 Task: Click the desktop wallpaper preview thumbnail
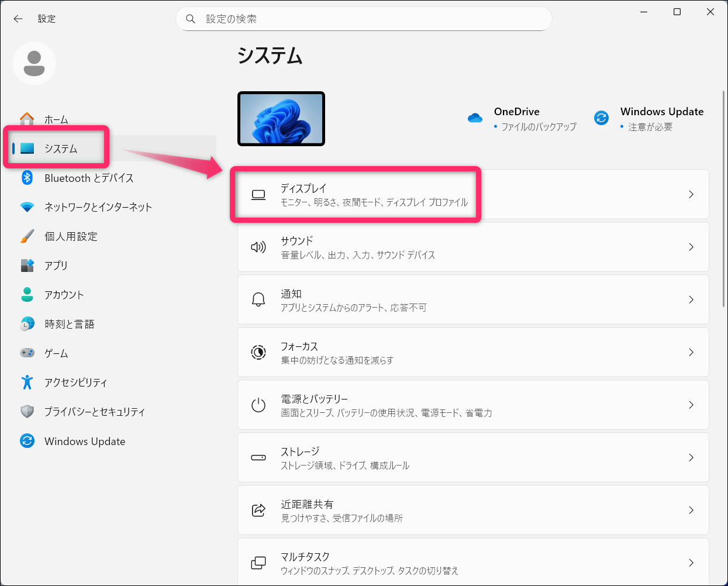tap(281, 119)
